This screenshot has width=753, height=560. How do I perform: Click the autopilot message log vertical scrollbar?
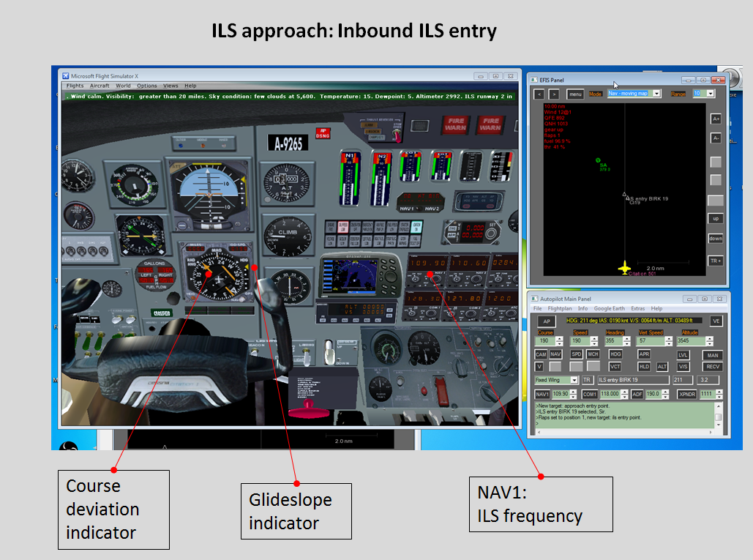click(719, 416)
